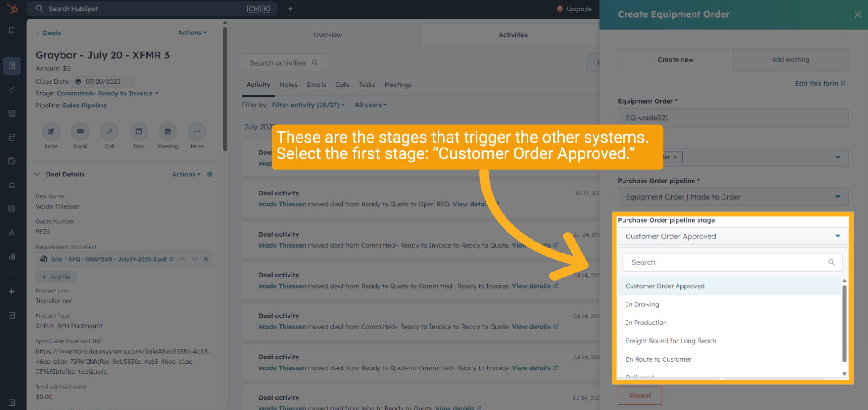Compose an Email from the deal

coord(80,132)
